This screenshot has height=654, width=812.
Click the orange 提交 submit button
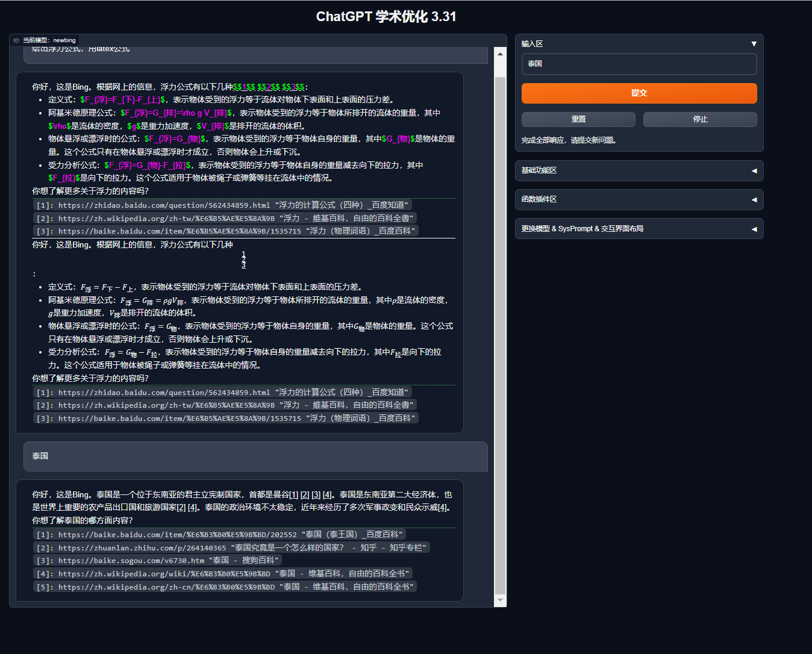click(639, 93)
